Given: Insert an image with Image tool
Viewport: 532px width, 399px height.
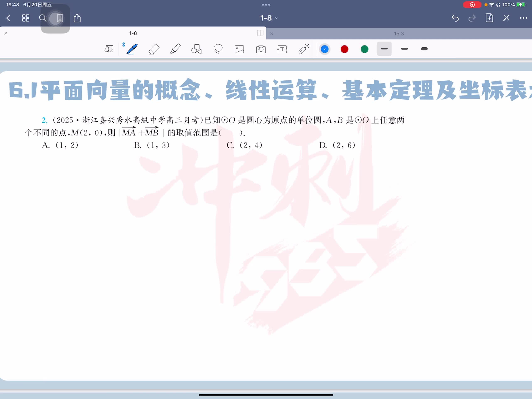Looking at the screenshot, I should (x=239, y=49).
